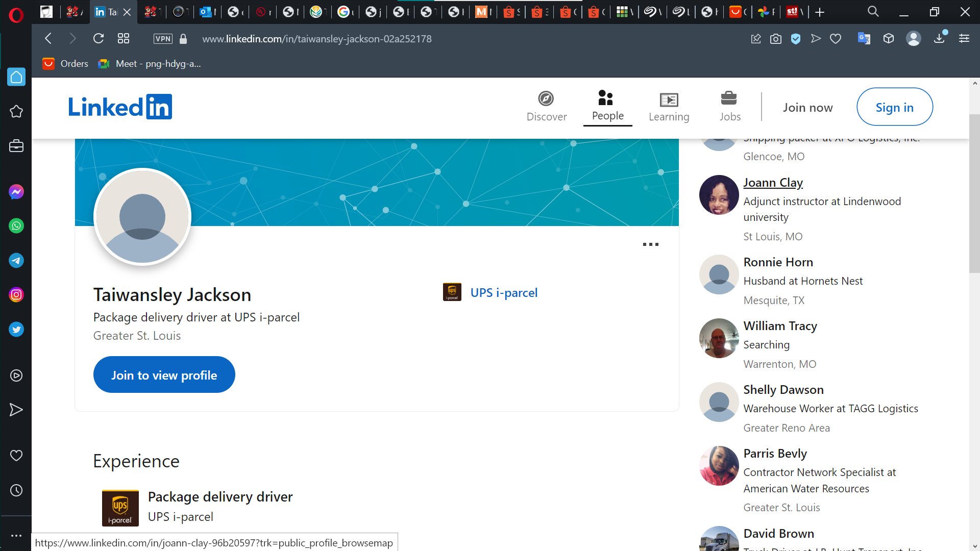The height and width of the screenshot is (551, 980).
Task: Open the heart Pinboards icon in sidebar
Action: coord(16,456)
